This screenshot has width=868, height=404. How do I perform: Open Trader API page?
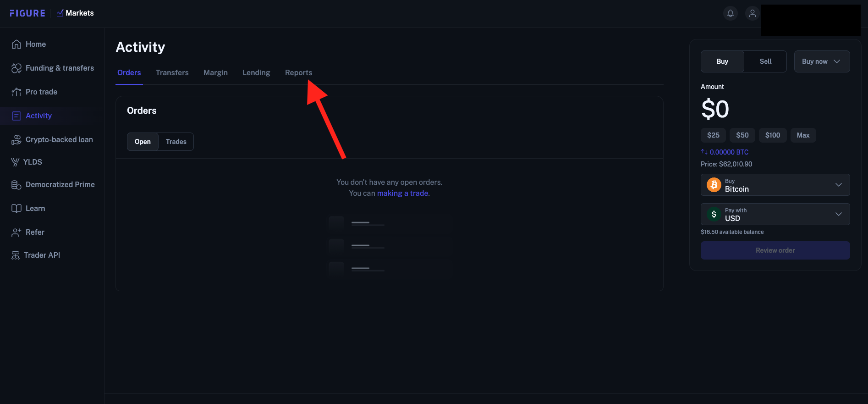pos(42,255)
